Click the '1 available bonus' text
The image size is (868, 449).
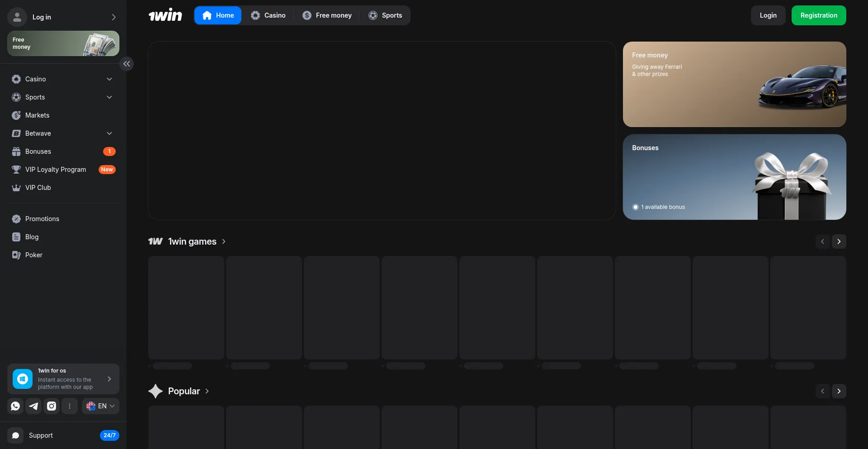coord(663,207)
